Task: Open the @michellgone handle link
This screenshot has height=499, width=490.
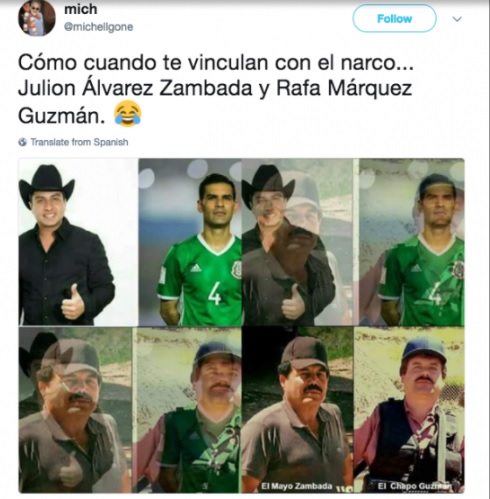Action: pyautogui.click(x=98, y=27)
